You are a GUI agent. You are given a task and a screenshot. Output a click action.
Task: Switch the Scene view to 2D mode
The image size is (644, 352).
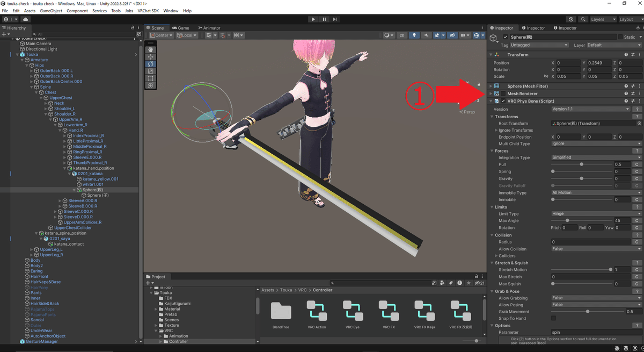pyautogui.click(x=402, y=35)
